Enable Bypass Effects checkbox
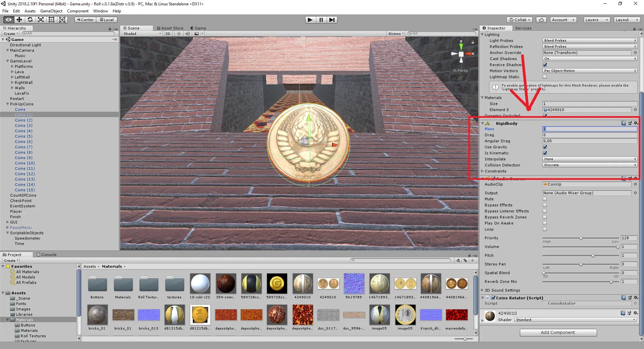 click(x=545, y=205)
